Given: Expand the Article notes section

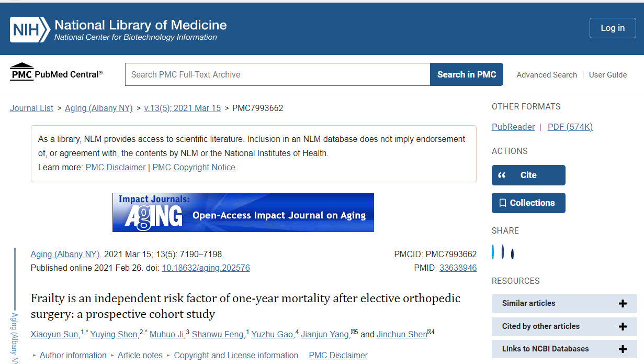Looking at the screenshot, I should (140, 355).
